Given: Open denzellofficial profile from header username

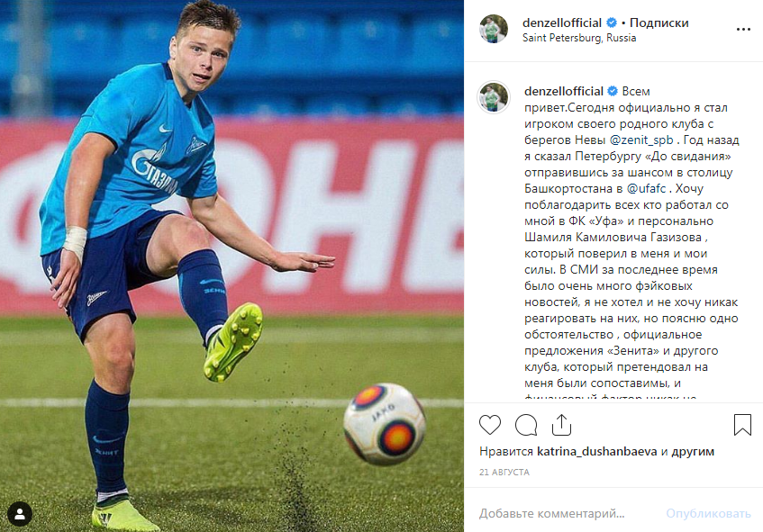Looking at the screenshot, I should (x=562, y=23).
